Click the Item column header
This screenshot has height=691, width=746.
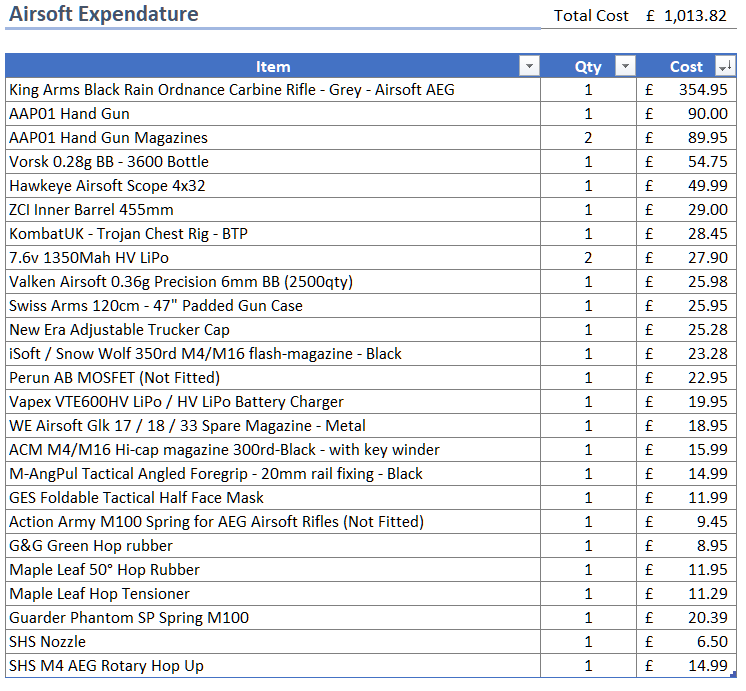[x=273, y=66]
